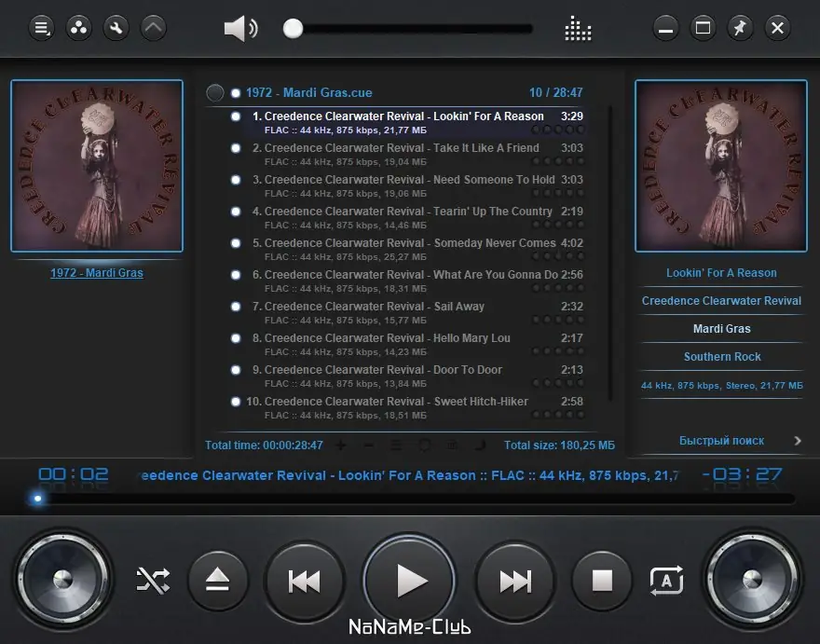Rate Hello Mary Lou using rating dots
This screenshot has width=820, height=644.
(558, 351)
